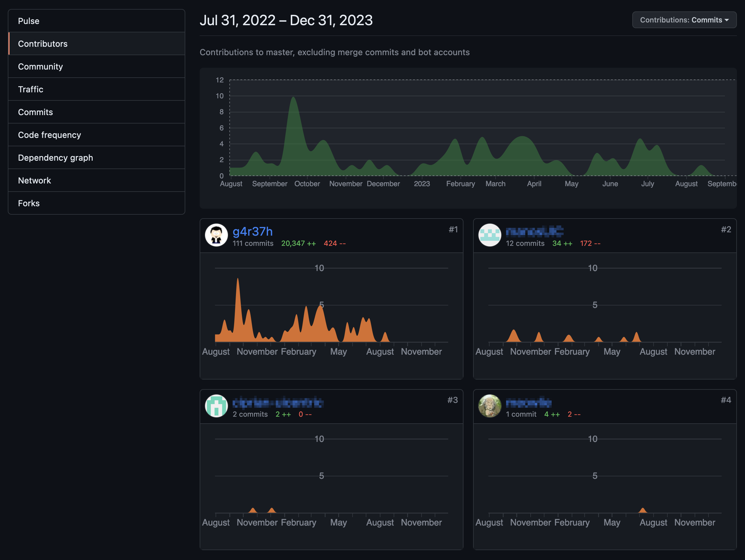745x560 pixels.
Task: Click the 12 commits link
Action: 525,243
